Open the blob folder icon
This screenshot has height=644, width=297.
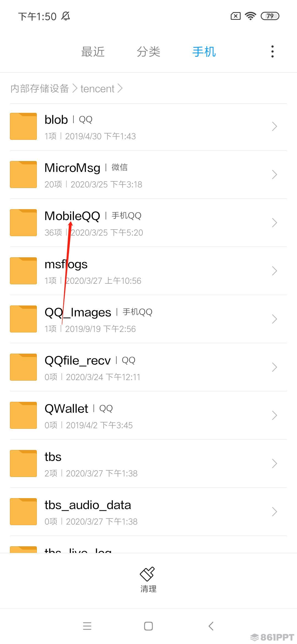point(23,126)
